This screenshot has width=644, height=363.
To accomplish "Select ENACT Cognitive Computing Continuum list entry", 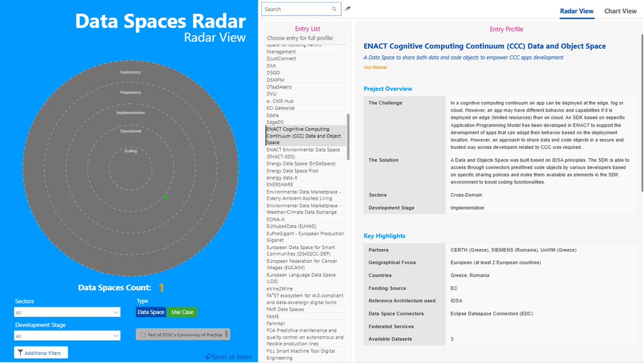I will pyautogui.click(x=306, y=136).
